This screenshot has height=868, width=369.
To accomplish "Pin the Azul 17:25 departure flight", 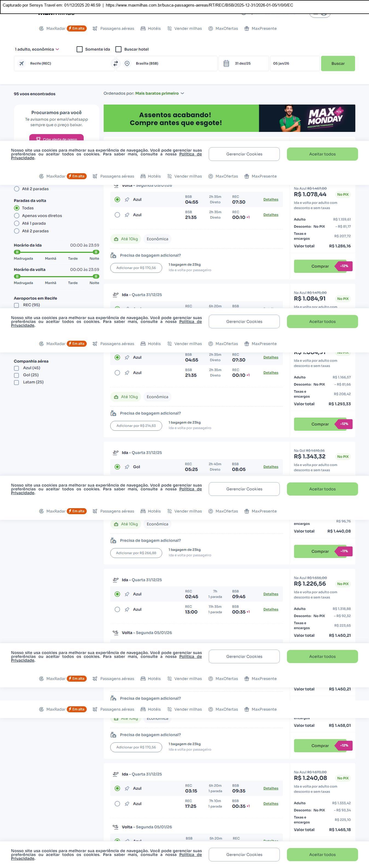I will [x=127, y=804].
